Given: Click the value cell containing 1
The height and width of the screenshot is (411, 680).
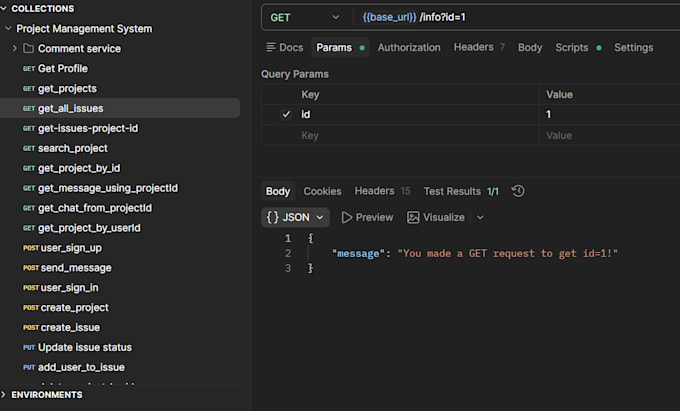Looking at the screenshot, I should tap(609, 114).
